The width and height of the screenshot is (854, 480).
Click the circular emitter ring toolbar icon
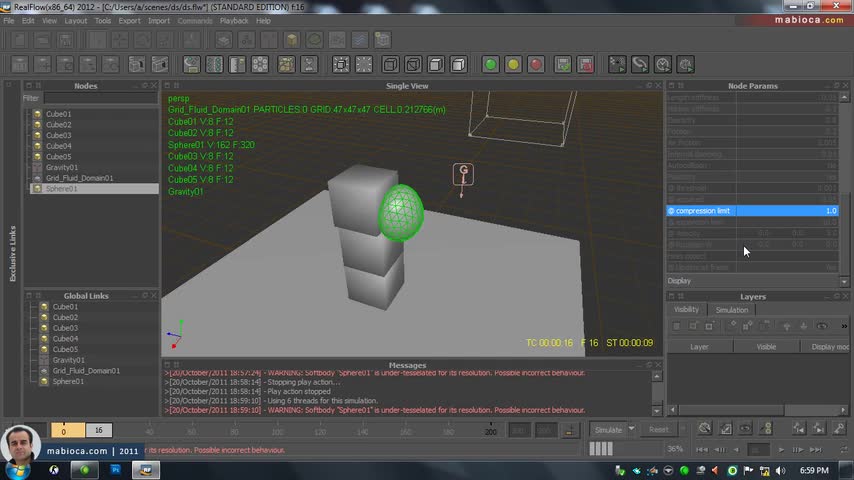(x=260, y=65)
